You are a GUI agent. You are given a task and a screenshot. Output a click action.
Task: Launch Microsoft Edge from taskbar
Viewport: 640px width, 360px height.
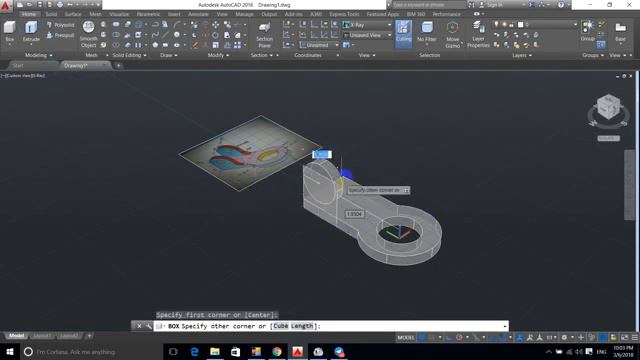tap(194, 351)
